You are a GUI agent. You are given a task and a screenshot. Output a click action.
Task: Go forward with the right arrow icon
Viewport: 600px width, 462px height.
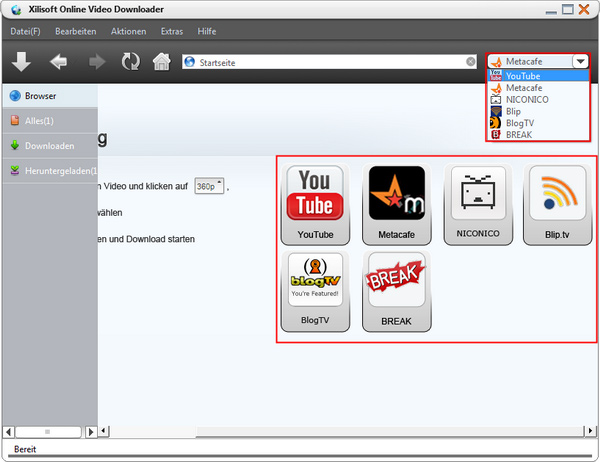point(97,62)
